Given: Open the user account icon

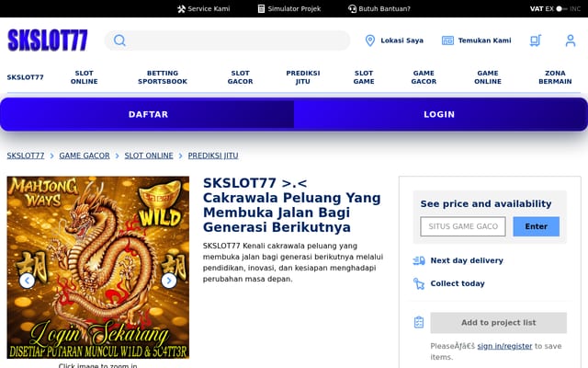Looking at the screenshot, I should point(571,40).
